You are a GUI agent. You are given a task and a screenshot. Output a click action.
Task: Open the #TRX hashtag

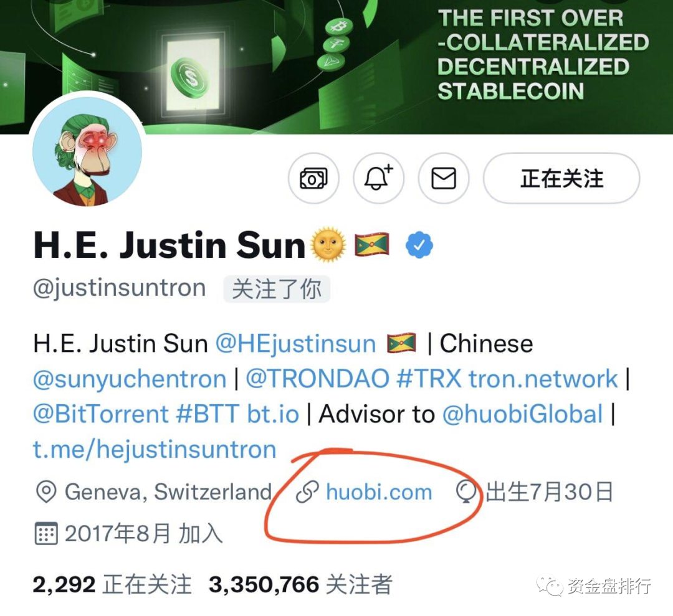[429, 379]
